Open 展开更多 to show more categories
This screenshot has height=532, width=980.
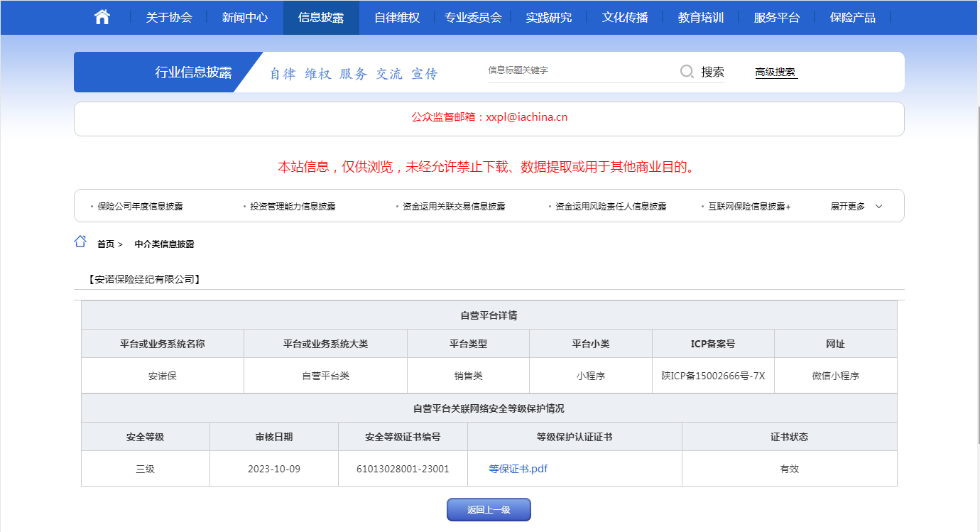[x=848, y=207]
